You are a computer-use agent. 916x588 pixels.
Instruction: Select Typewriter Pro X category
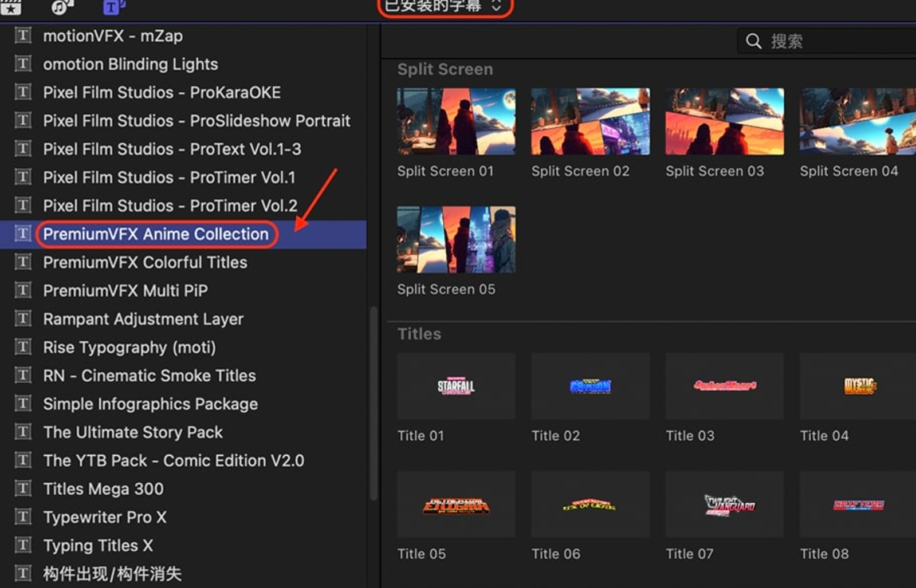[105, 518]
